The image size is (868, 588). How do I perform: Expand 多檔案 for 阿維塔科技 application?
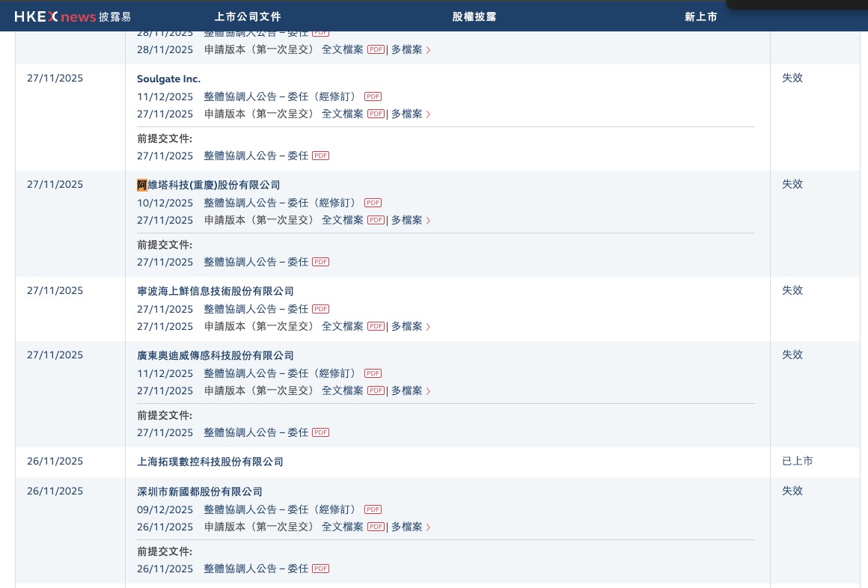pyautogui.click(x=411, y=220)
